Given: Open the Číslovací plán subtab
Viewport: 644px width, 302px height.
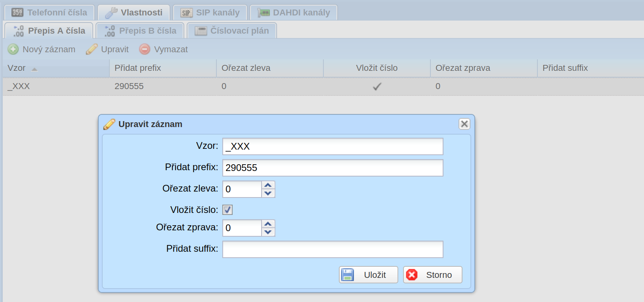Looking at the screenshot, I should [x=232, y=31].
